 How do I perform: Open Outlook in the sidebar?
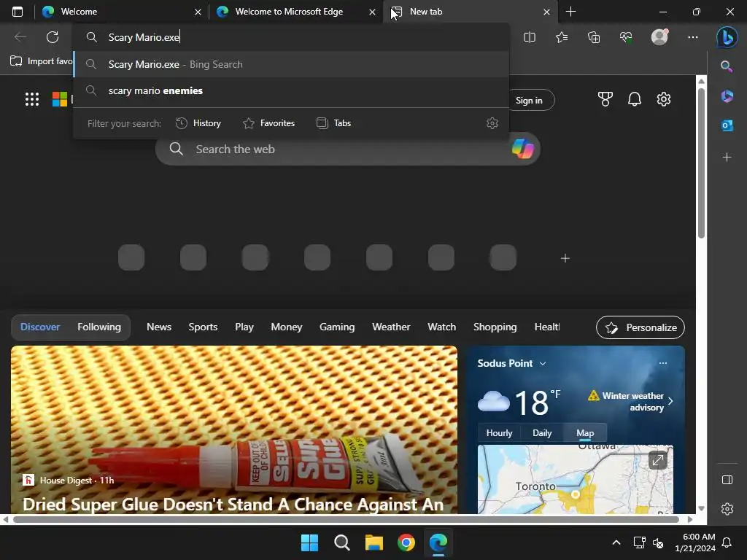(727, 125)
